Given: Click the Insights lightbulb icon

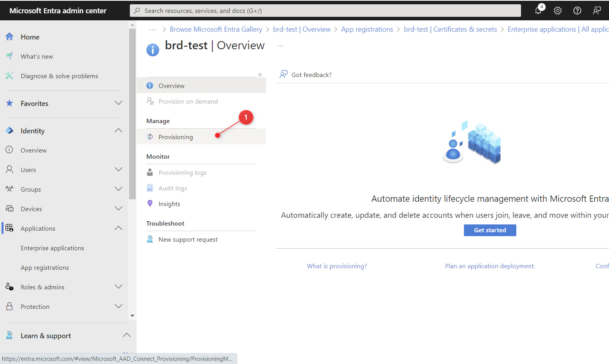Looking at the screenshot, I should point(150,204).
